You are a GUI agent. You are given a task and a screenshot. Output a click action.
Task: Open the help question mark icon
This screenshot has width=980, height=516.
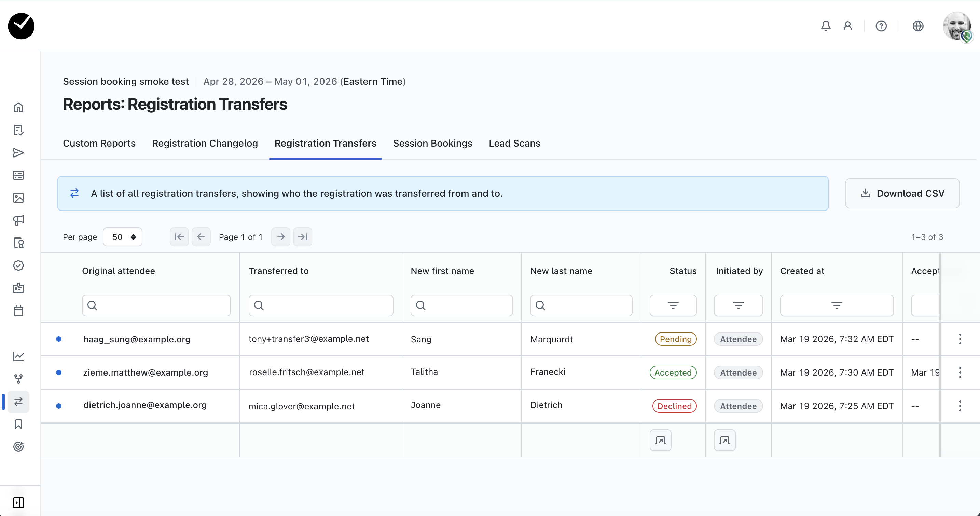tap(881, 26)
